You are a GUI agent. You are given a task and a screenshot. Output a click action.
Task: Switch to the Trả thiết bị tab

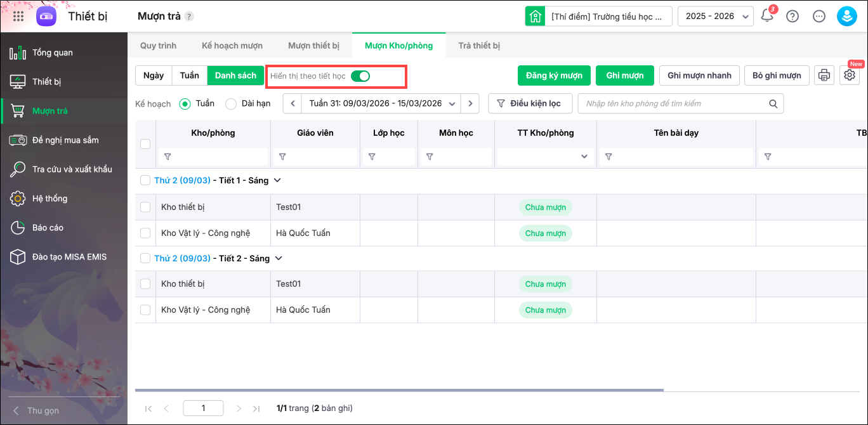[x=479, y=46]
